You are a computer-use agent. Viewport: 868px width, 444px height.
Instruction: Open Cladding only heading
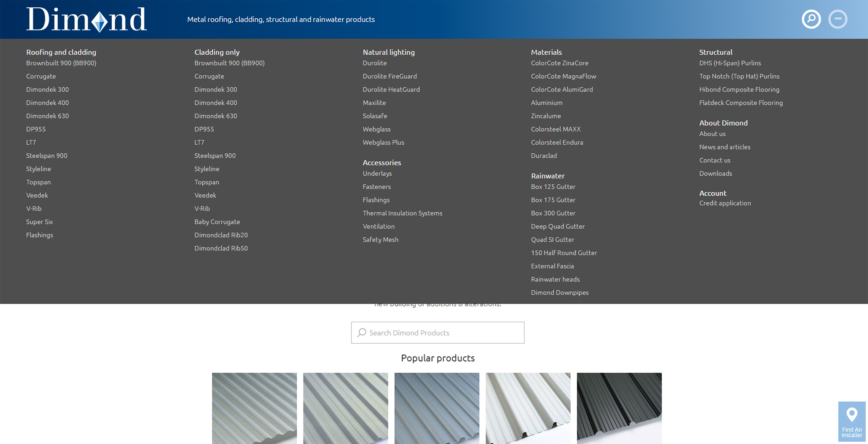(x=217, y=52)
